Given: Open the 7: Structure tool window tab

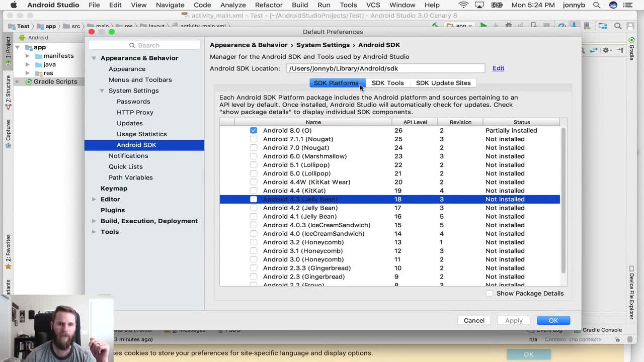Looking at the screenshot, I should tap(8, 92).
